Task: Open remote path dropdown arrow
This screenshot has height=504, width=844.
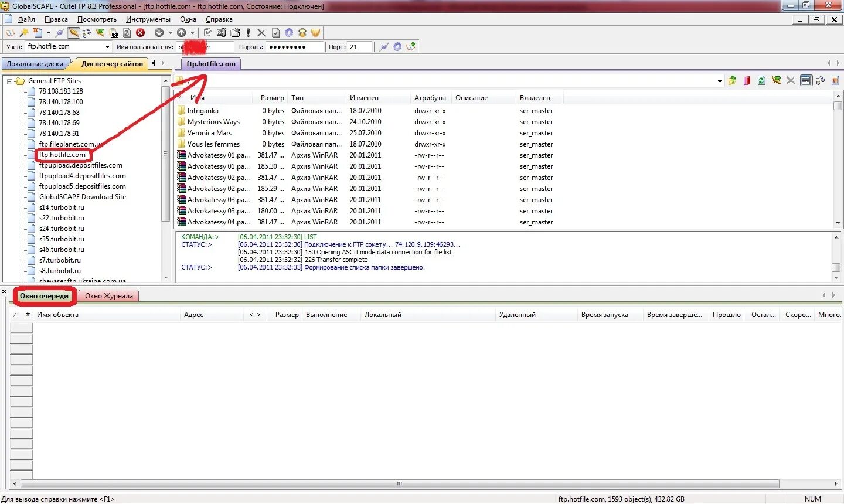Action: [720, 81]
